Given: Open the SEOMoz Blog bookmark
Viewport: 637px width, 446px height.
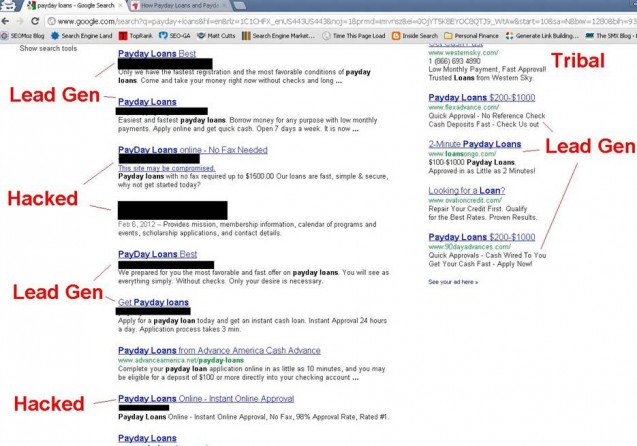Looking at the screenshot, I should 23,36.
